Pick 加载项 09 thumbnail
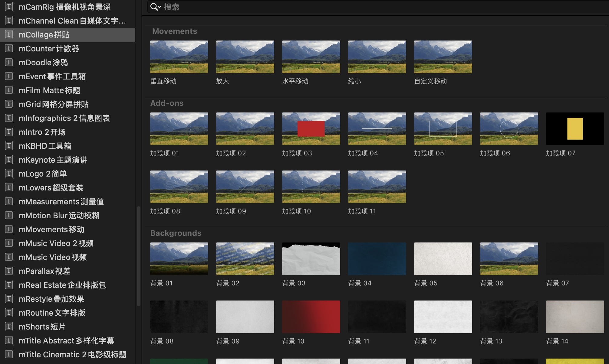 tap(245, 187)
